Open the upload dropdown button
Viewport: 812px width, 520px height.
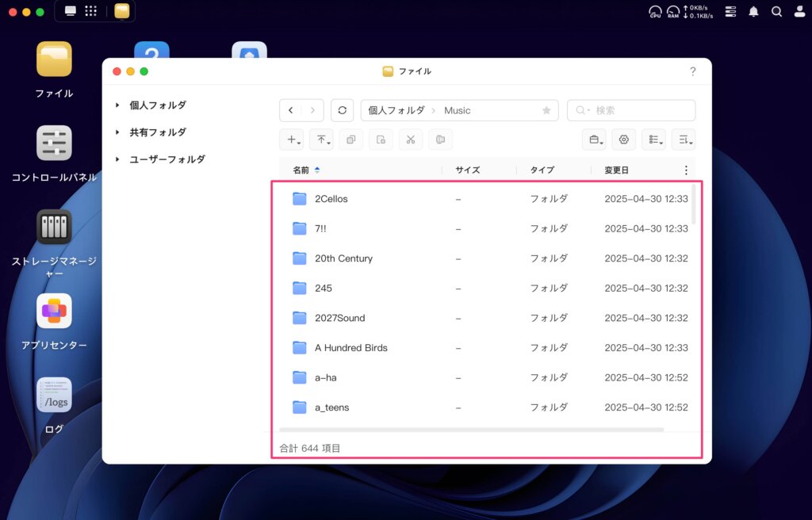click(x=321, y=140)
